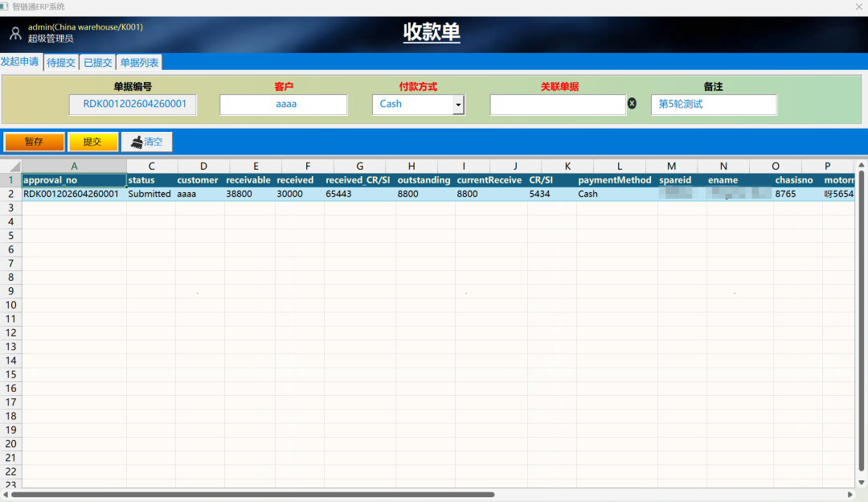Image resolution: width=868 pixels, height=502 pixels.
Task: Open the 付款方式 dropdown arrow
Action: (x=458, y=105)
